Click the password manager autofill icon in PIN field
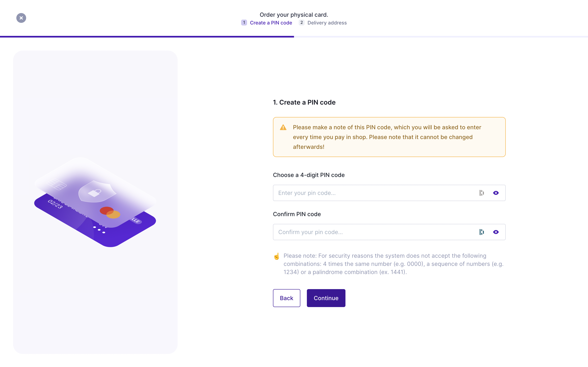588x367 pixels. [482, 193]
